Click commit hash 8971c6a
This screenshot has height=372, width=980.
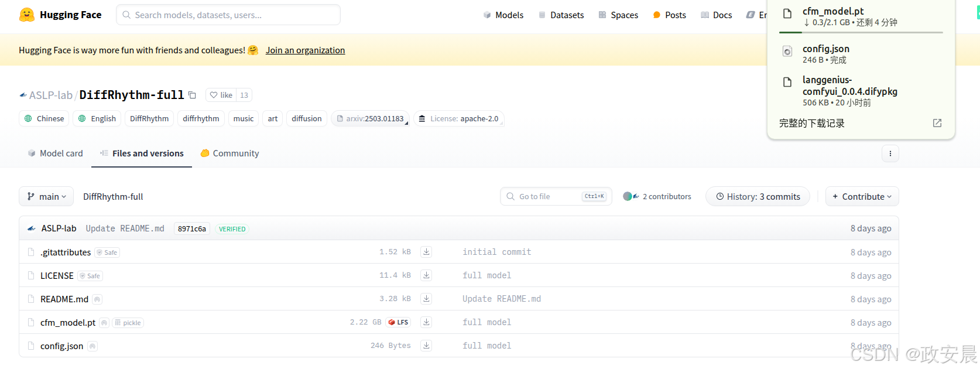pyautogui.click(x=192, y=228)
